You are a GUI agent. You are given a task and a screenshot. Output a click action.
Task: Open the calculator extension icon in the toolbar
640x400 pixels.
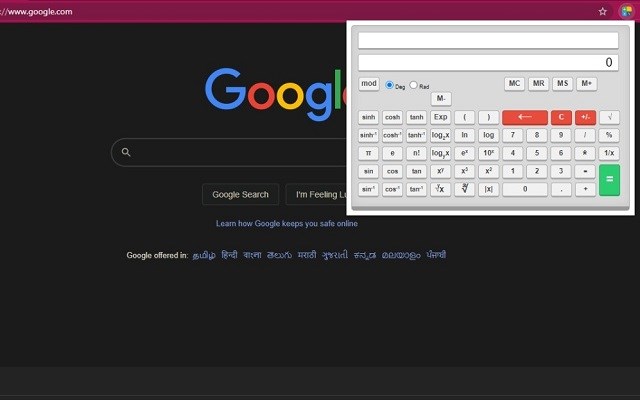pyautogui.click(x=626, y=11)
